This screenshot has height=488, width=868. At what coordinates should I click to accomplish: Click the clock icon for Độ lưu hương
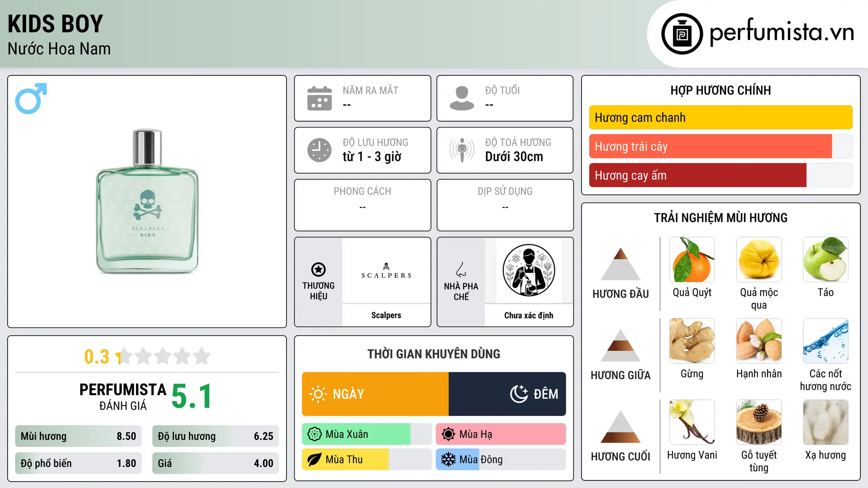pyautogui.click(x=320, y=150)
